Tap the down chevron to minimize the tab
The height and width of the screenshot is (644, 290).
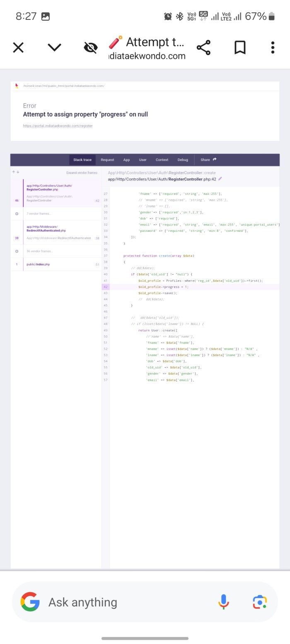point(54,48)
